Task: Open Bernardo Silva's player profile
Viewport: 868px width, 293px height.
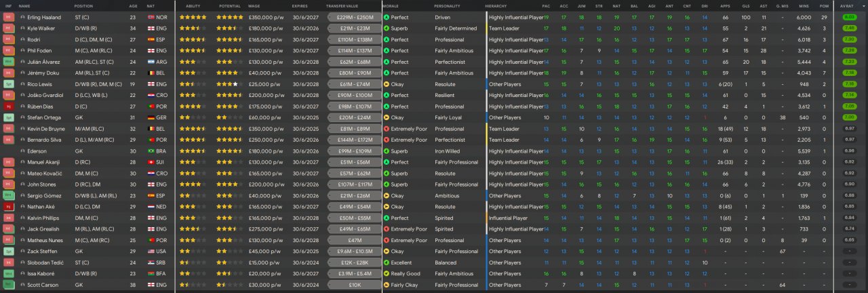Action: pyautogui.click(x=44, y=140)
